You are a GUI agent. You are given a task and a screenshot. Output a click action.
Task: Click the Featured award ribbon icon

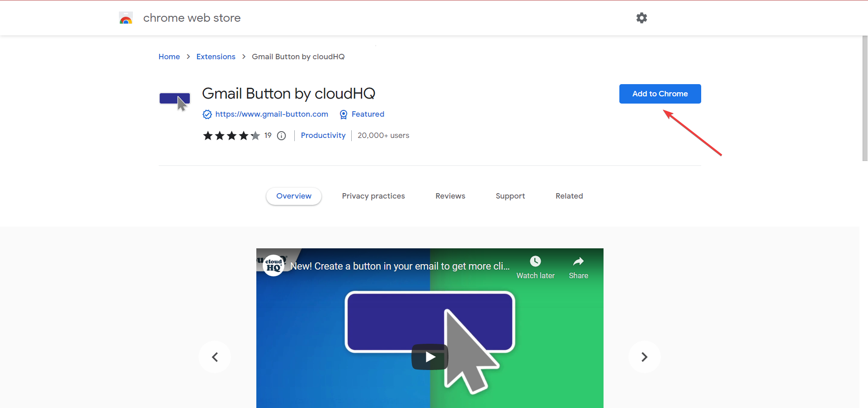[344, 114]
